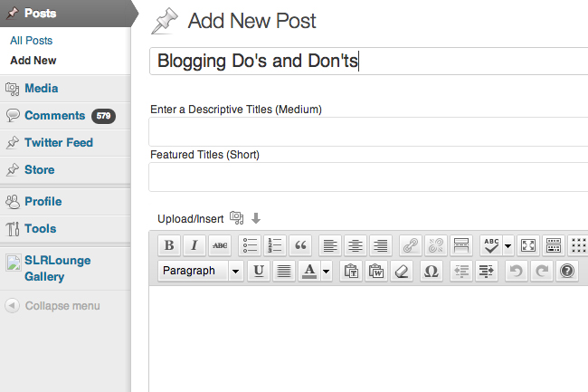Click the 579 pending comments badge
Viewport: 588px width, 392px height.
pyautogui.click(x=103, y=116)
